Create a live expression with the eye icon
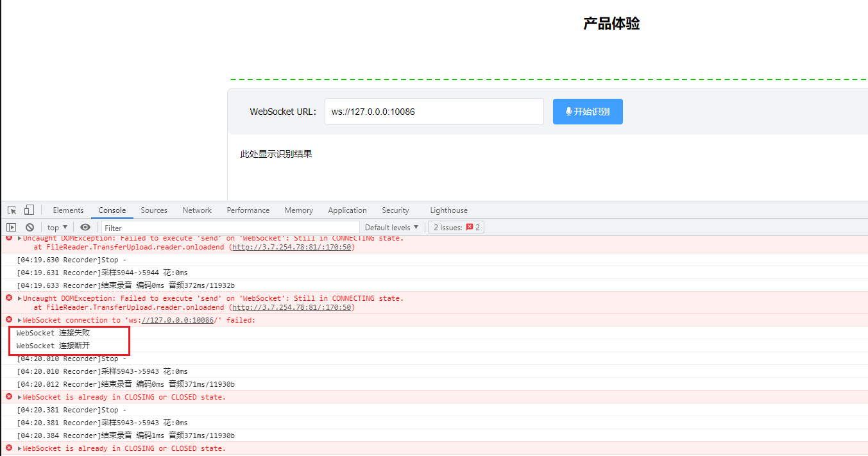This screenshot has height=456, width=868. click(x=85, y=227)
